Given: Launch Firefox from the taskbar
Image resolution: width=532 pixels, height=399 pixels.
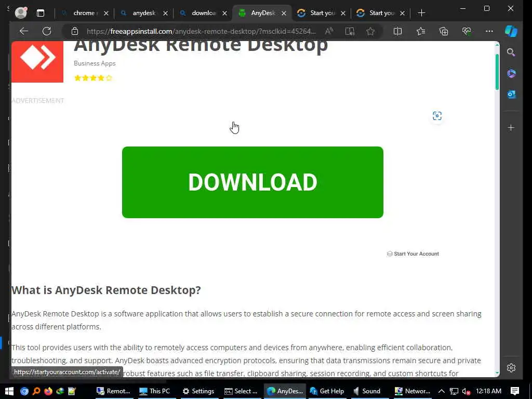Looking at the screenshot, I should [x=48, y=391].
